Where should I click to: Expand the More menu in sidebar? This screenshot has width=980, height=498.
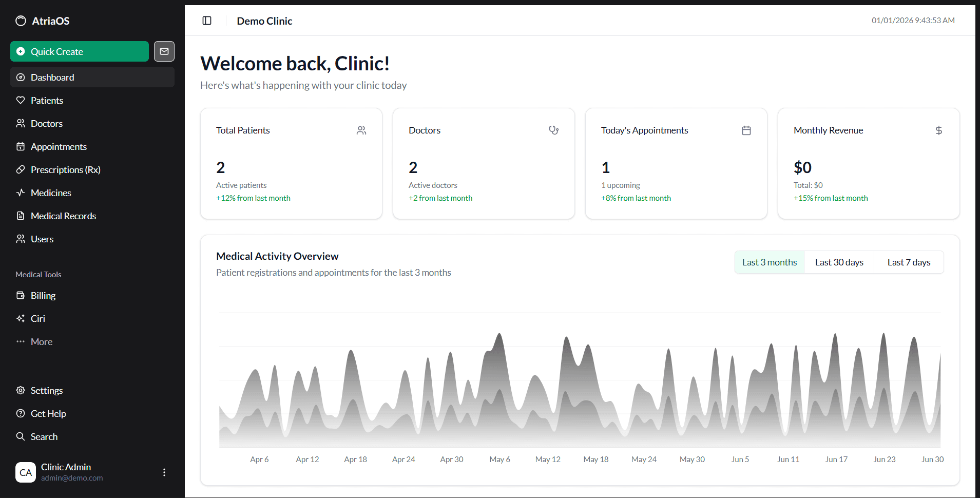point(41,341)
